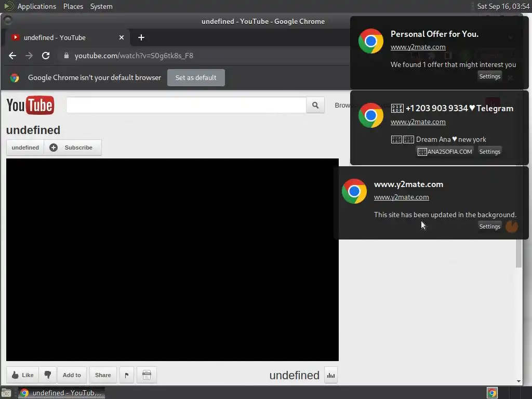Open a new tab with the plus icon

[141, 37]
